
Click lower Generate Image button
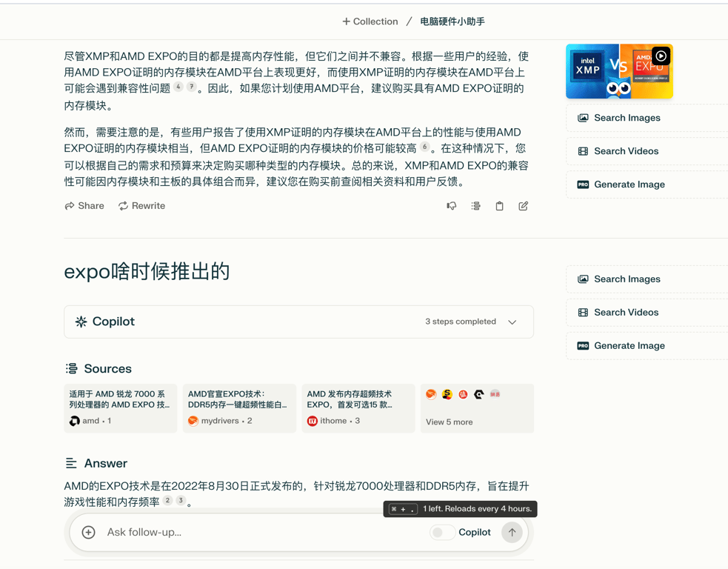point(647,345)
